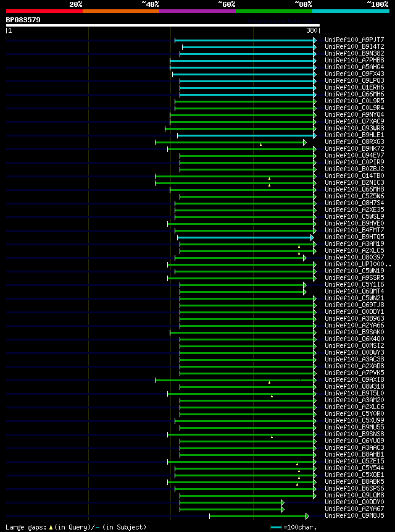Click the arrowhead ending the O80397 bar

click(x=304, y=258)
